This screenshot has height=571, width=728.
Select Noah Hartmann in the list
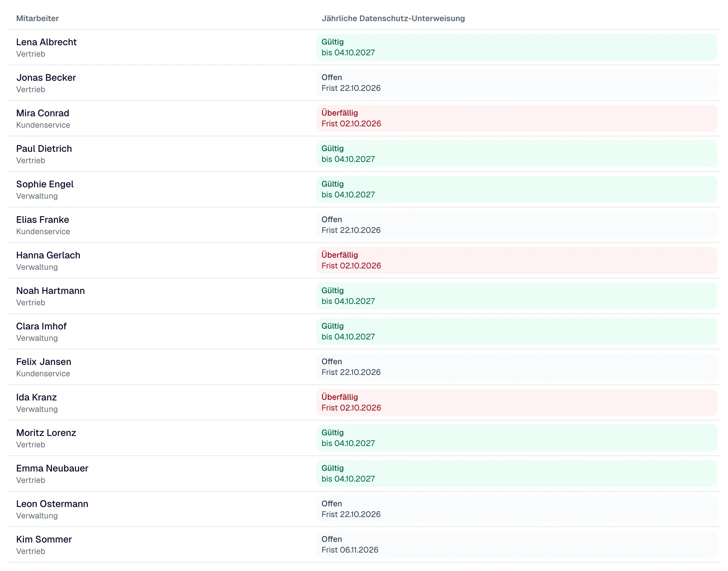tap(51, 291)
